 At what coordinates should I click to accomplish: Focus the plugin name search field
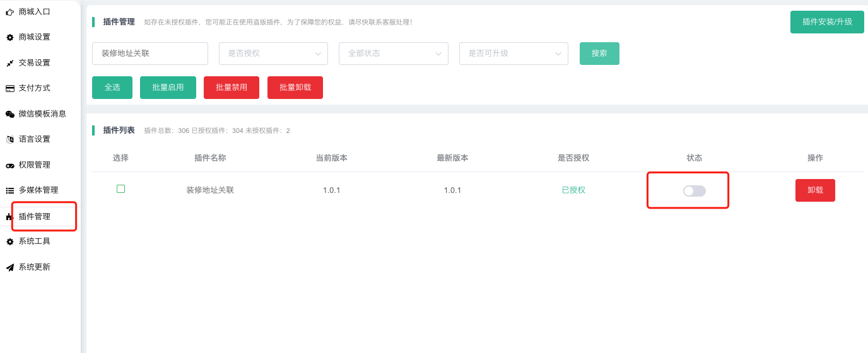150,54
